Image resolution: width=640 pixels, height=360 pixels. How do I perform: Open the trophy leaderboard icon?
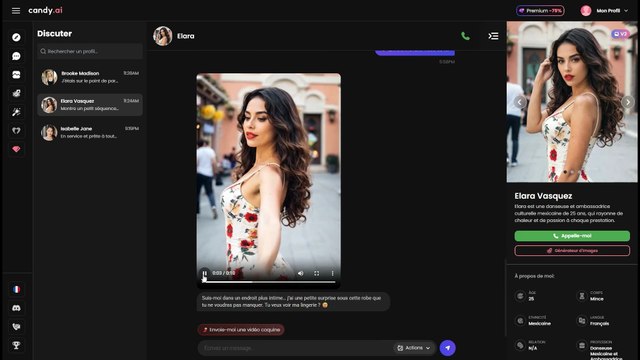tap(16, 345)
